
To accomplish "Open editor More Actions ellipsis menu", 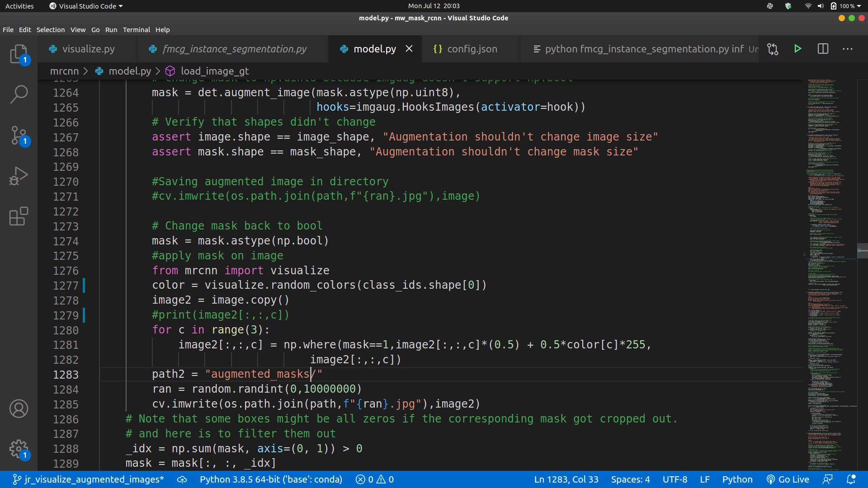I will (x=848, y=49).
